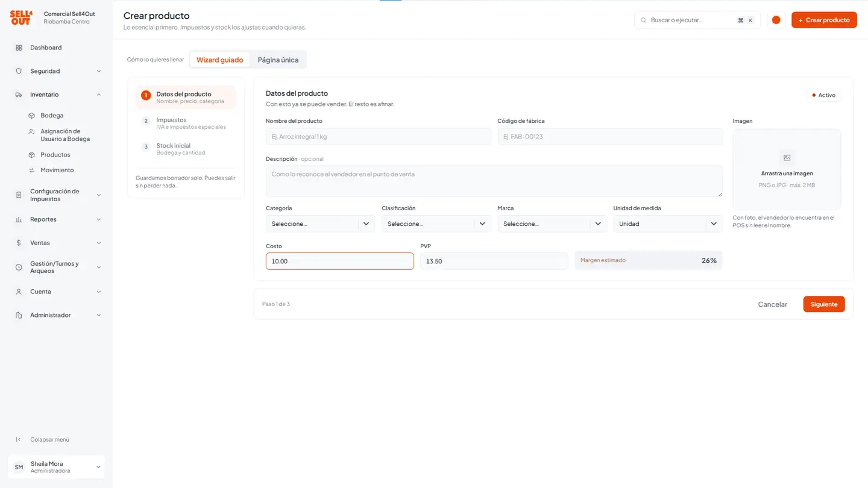The image size is (868, 488).
Task: Open the Categoría dropdown
Action: tap(320, 224)
